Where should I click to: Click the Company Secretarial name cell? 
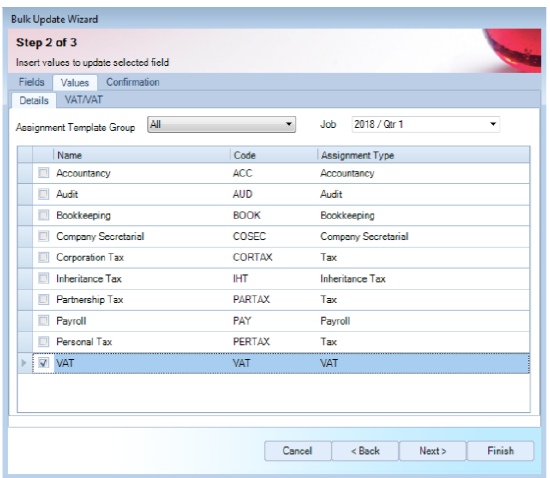tap(142, 236)
